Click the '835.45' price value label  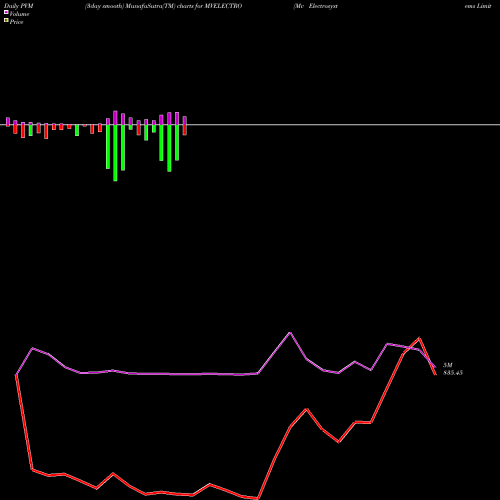tap(453, 373)
